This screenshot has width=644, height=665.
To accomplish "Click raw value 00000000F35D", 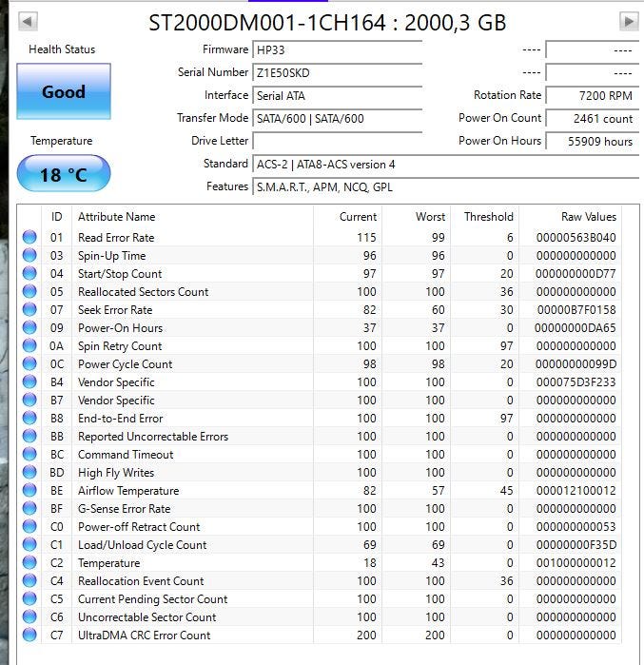I will (x=576, y=545).
